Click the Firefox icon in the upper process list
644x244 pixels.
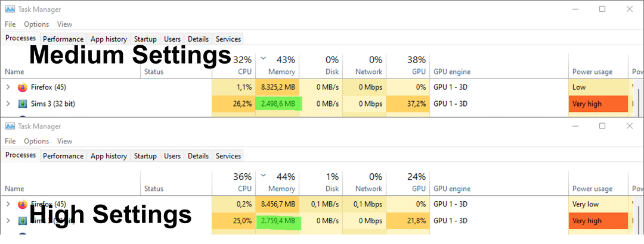pyautogui.click(x=23, y=87)
